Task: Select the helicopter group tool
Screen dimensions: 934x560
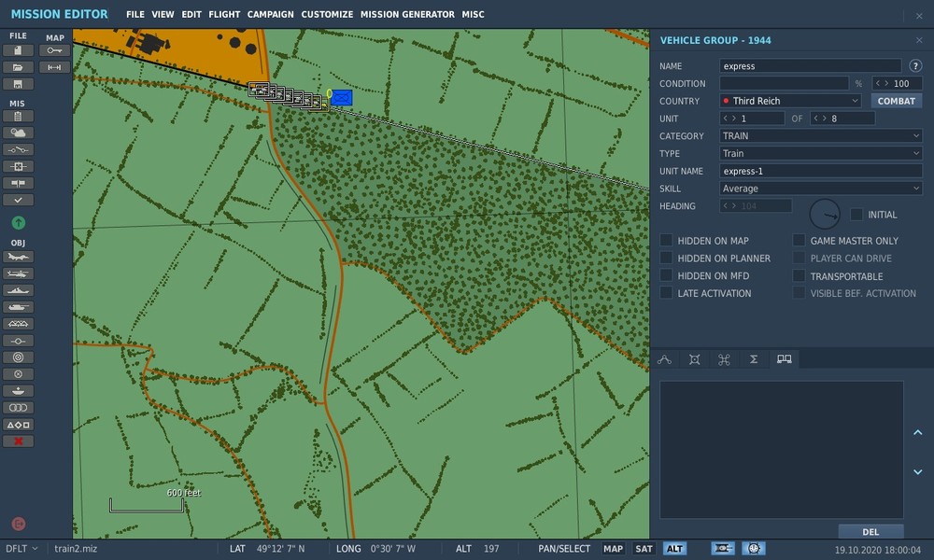Action: [18, 273]
